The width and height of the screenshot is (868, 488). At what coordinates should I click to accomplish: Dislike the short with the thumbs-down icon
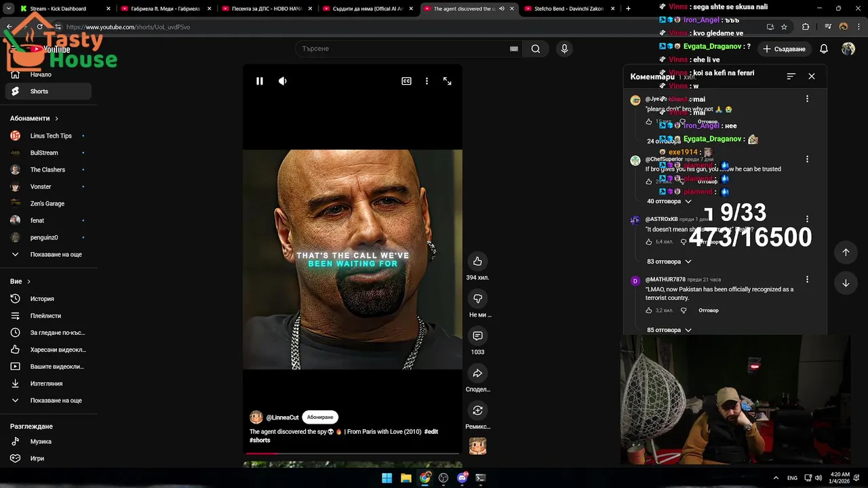477,299
